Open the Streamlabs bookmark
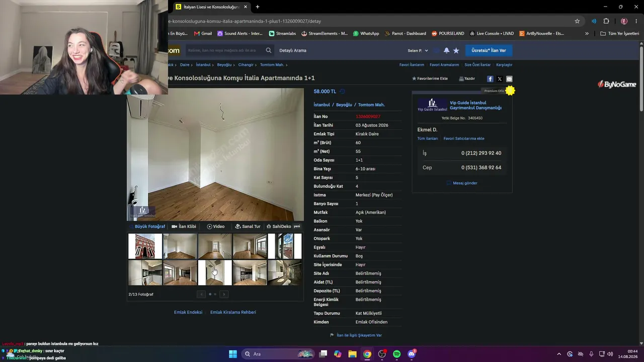The image size is (644, 362). tap(282, 34)
